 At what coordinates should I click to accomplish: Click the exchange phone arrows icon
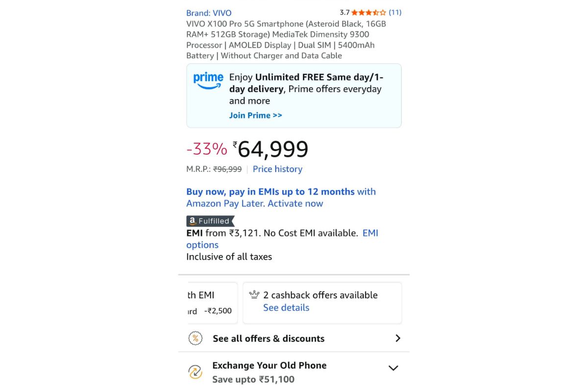[x=196, y=372]
